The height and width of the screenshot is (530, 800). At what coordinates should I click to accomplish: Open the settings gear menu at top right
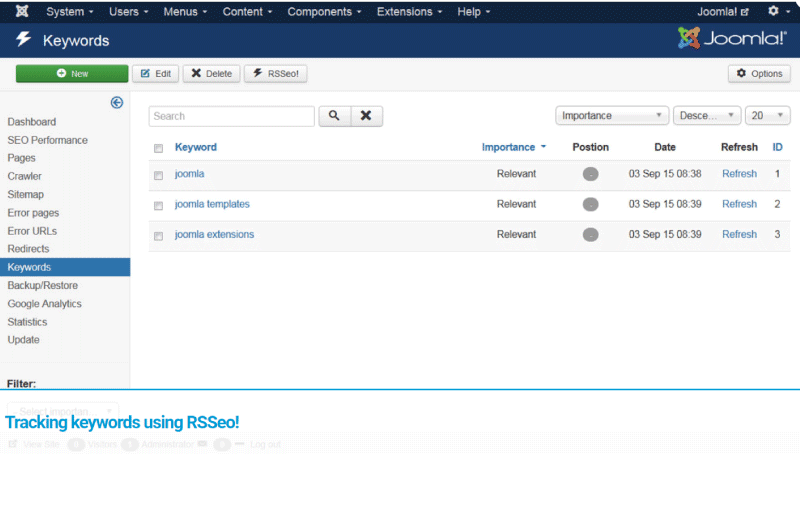tap(778, 11)
